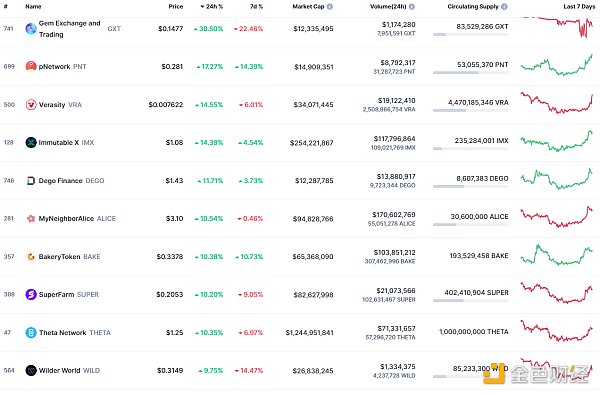Click the VRA circulating supply bar

[471, 110]
